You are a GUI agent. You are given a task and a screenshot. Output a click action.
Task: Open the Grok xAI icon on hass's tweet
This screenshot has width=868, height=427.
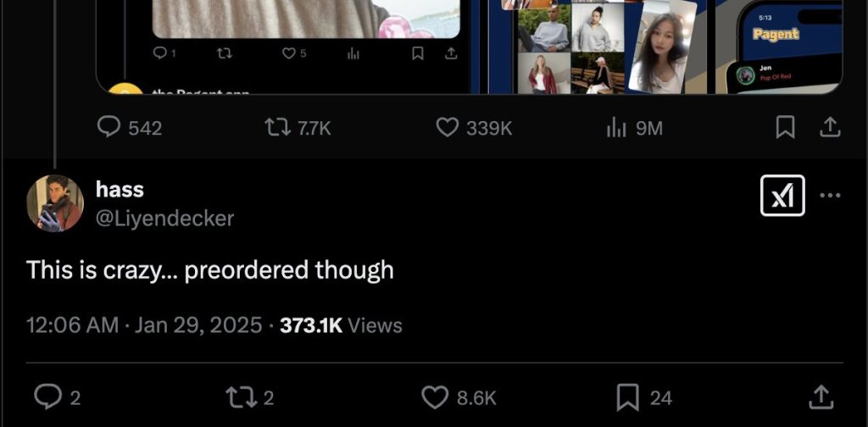point(782,195)
